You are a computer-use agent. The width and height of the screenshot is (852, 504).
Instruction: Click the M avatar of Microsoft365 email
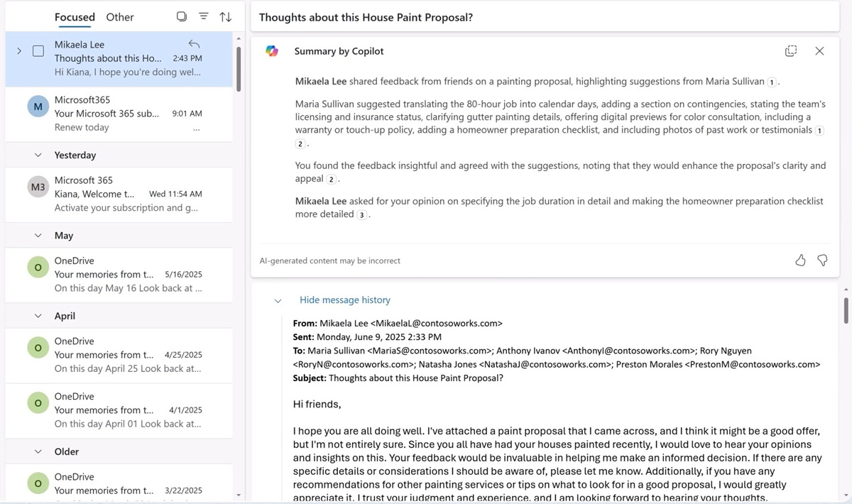pos(38,107)
